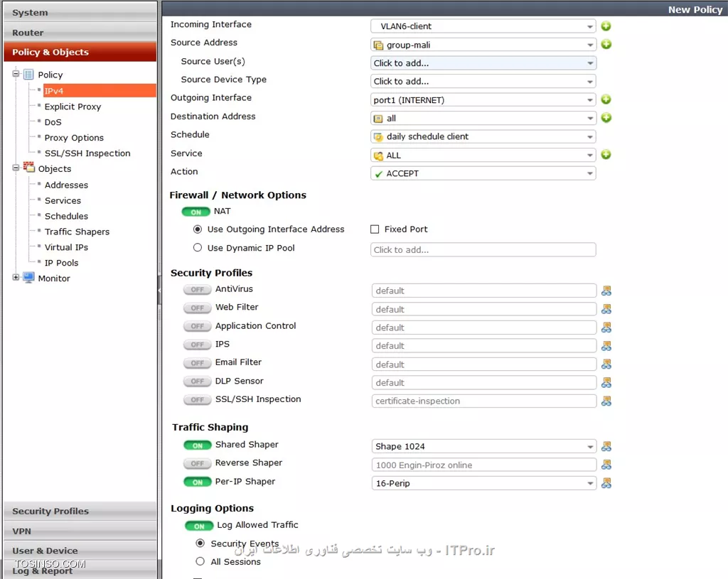Open the VPN menu section
The height and width of the screenshot is (579, 728).
coord(80,531)
